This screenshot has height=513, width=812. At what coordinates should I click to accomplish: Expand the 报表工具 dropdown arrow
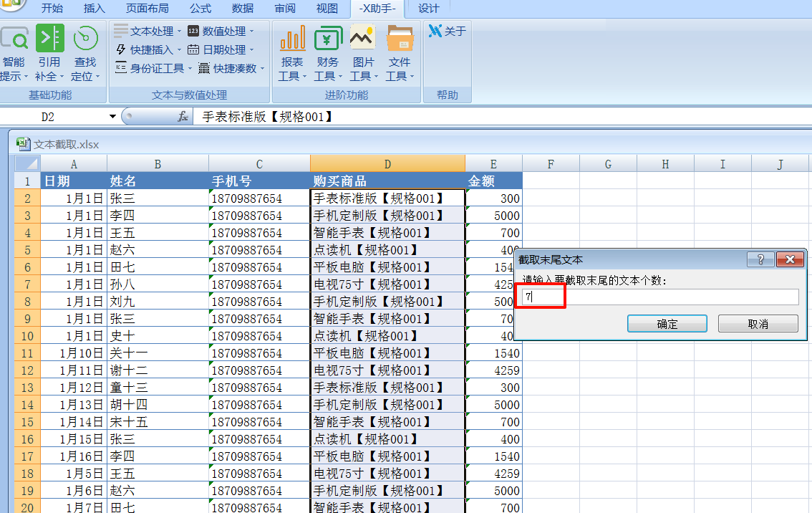pyautogui.click(x=304, y=77)
